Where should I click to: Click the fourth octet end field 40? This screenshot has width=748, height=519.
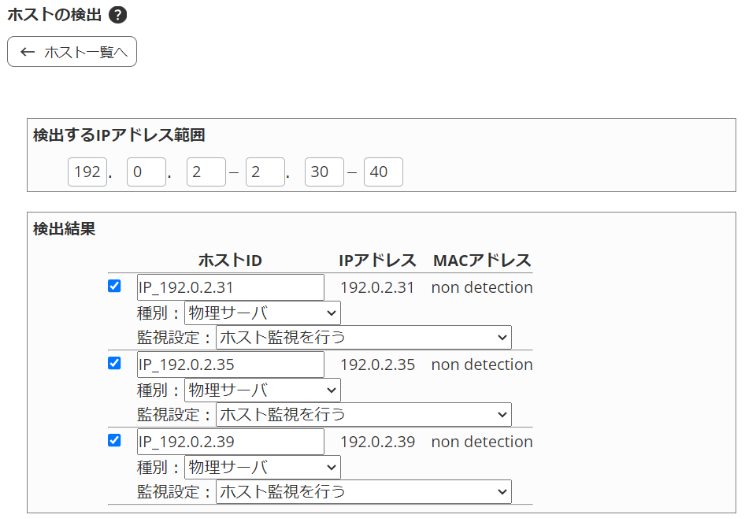pos(383,172)
